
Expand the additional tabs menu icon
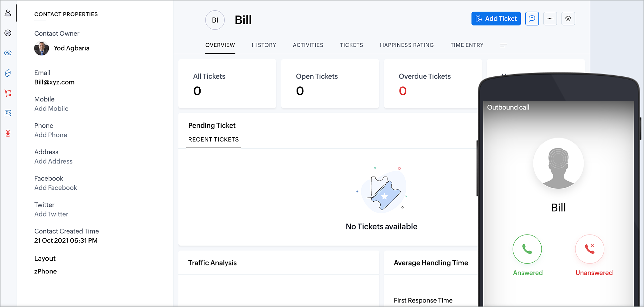click(504, 45)
